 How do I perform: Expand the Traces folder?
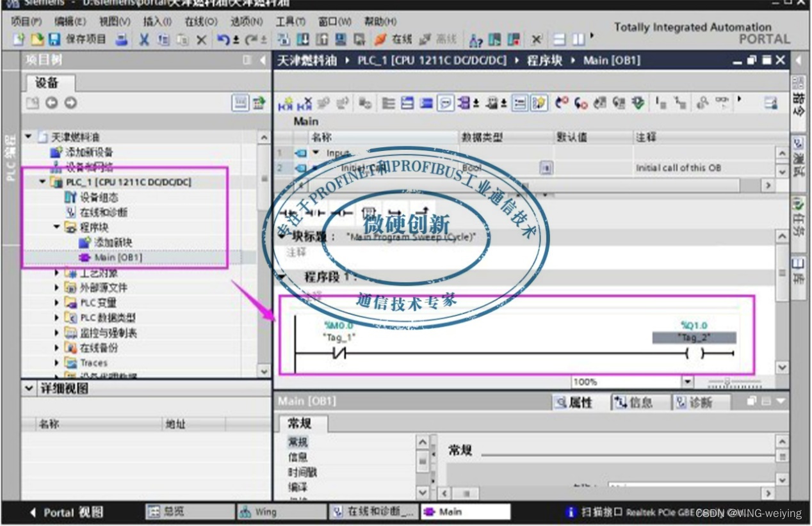pos(57,363)
